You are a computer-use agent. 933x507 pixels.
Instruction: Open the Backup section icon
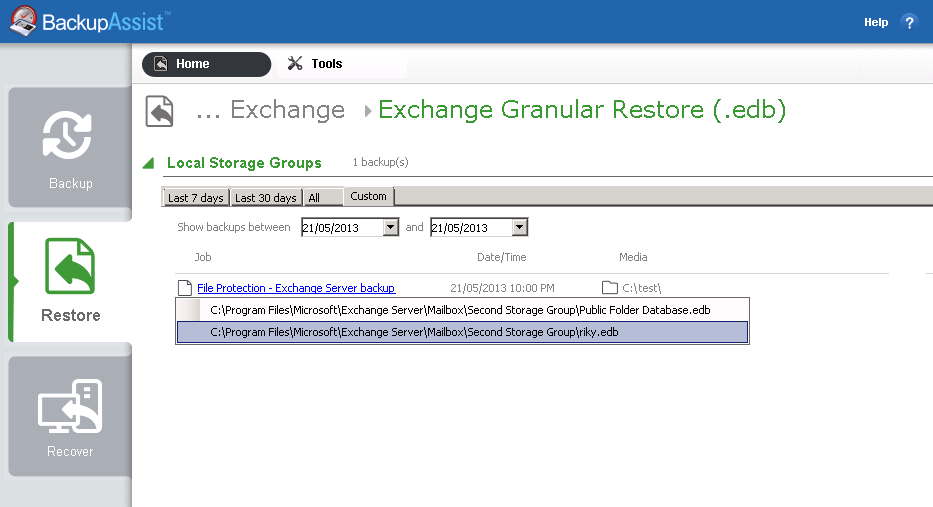[x=67, y=134]
